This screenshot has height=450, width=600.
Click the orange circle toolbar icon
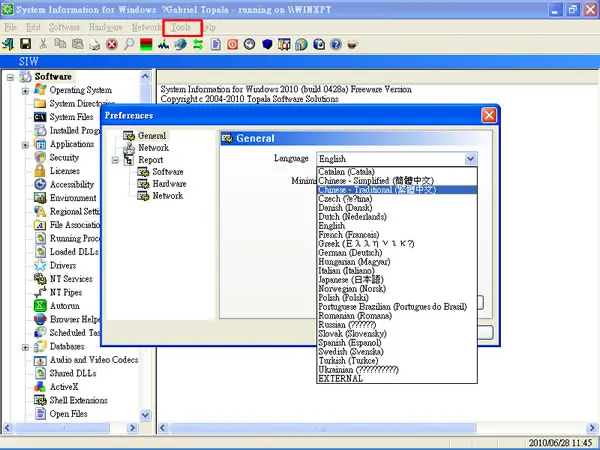click(232, 44)
